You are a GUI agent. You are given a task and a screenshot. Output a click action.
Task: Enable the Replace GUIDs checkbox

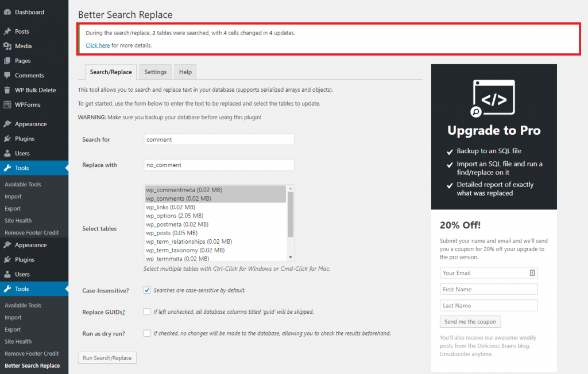(x=147, y=312)
